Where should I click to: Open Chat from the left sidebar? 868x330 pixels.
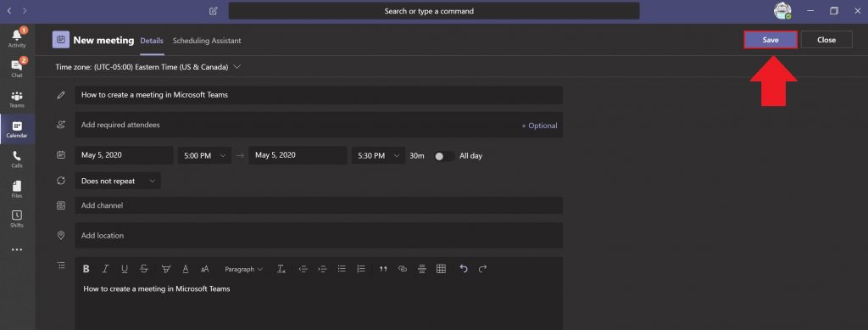point(17,68)
